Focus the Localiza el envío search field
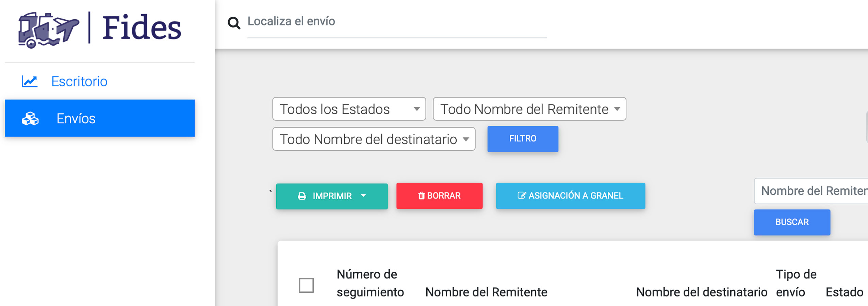Image resolution: width=868 pixels, height=306 pixels. point(396,22)
